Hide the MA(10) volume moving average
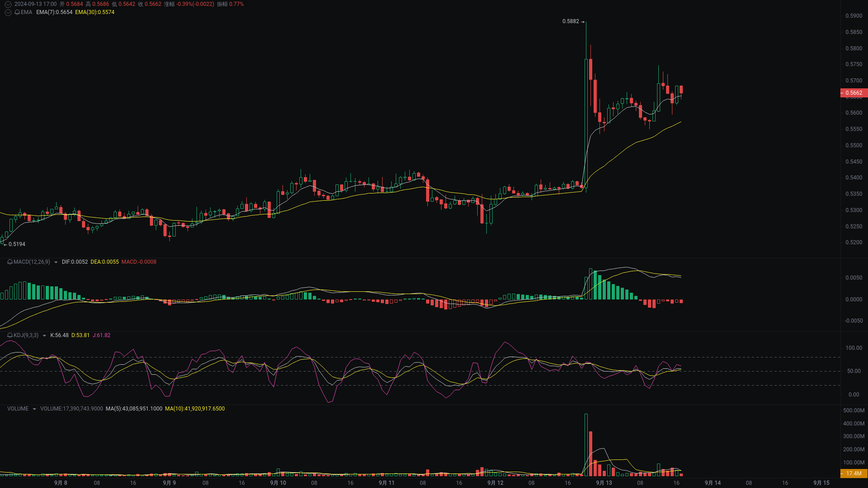Screen dimensions: 868x488 click(x=195, y=408)
